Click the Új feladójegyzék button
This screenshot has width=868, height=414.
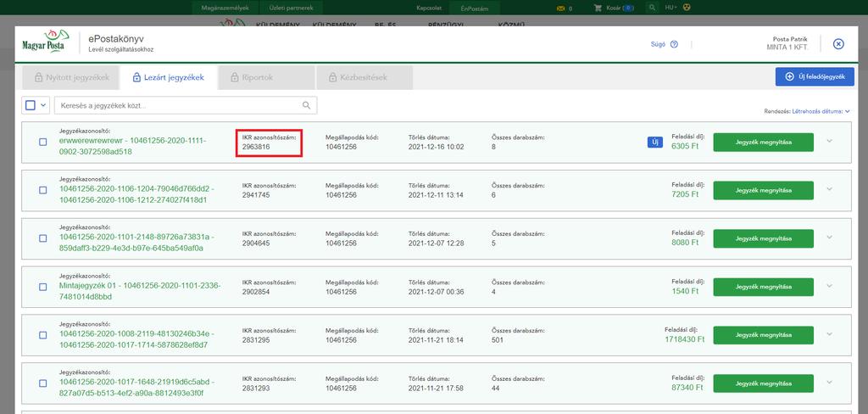pos(815,77)
